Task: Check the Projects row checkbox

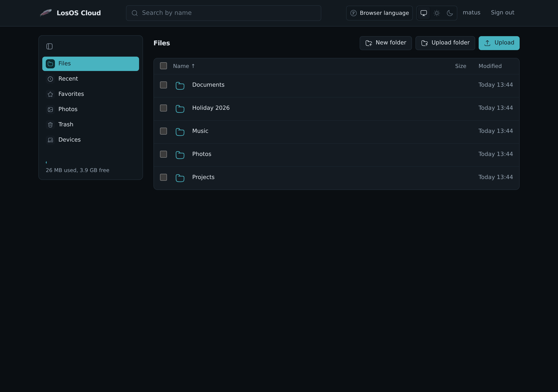Action: click(163, 177)
